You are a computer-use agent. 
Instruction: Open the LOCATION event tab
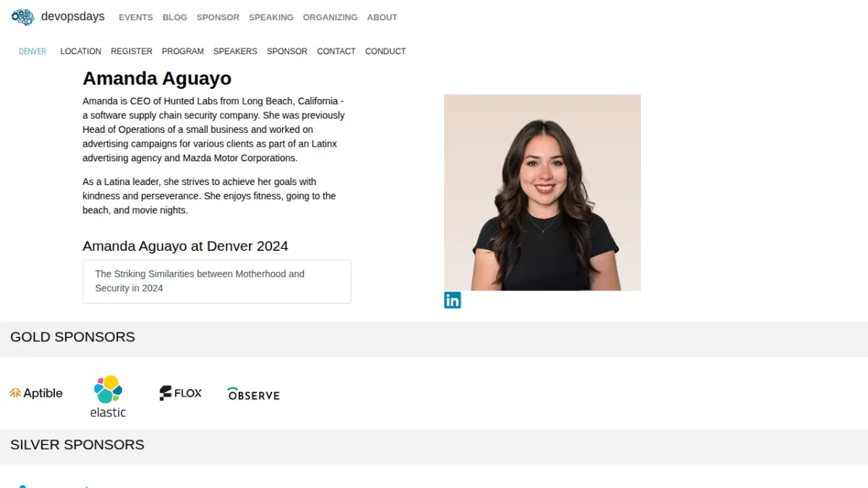coord(80,51)
